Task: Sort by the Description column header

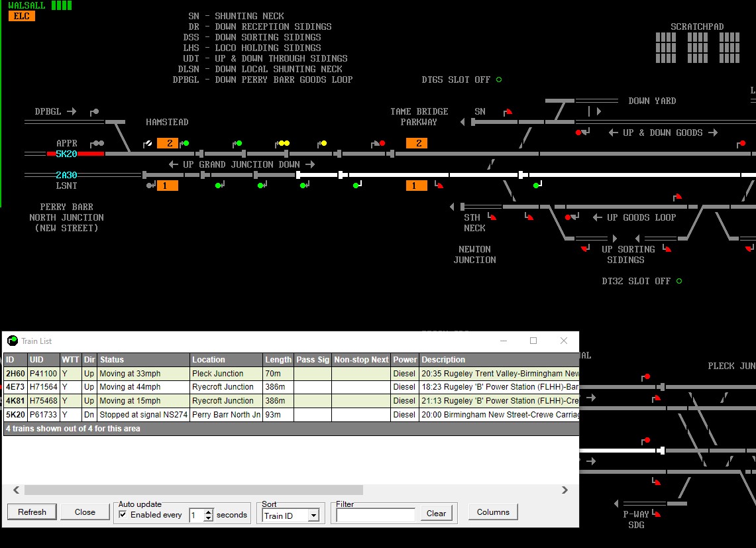Action: [499, 359]
